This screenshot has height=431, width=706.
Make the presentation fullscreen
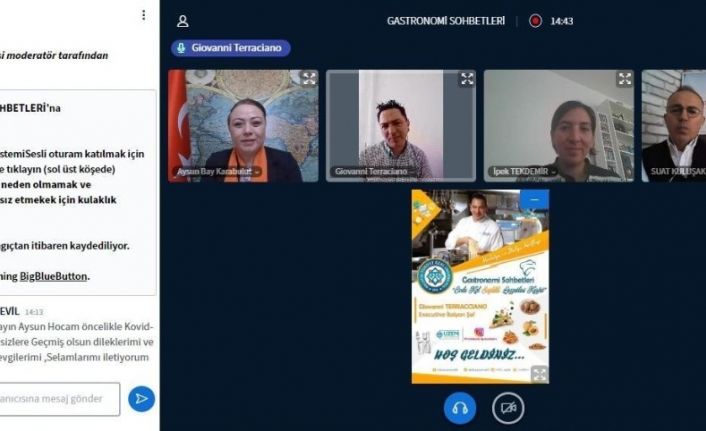(538, 373)
